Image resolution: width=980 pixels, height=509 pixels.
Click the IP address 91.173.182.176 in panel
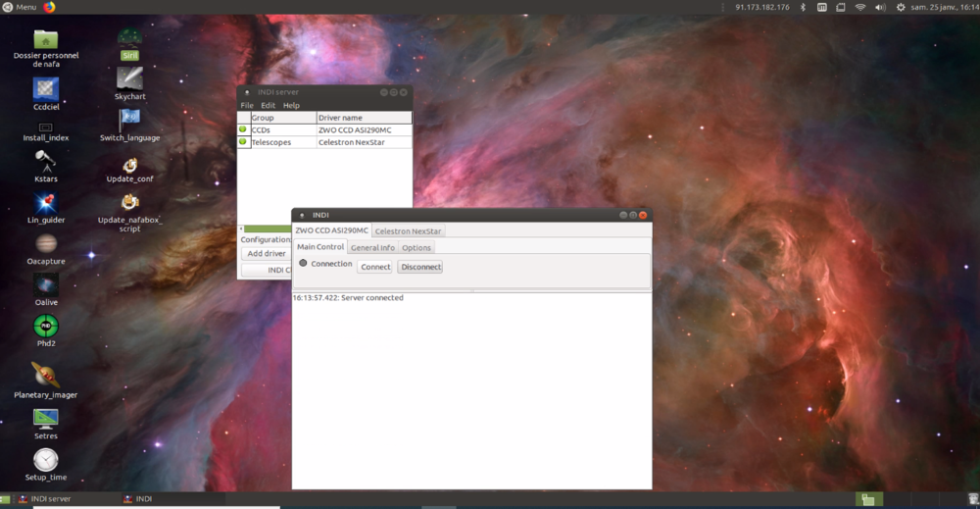761,8
